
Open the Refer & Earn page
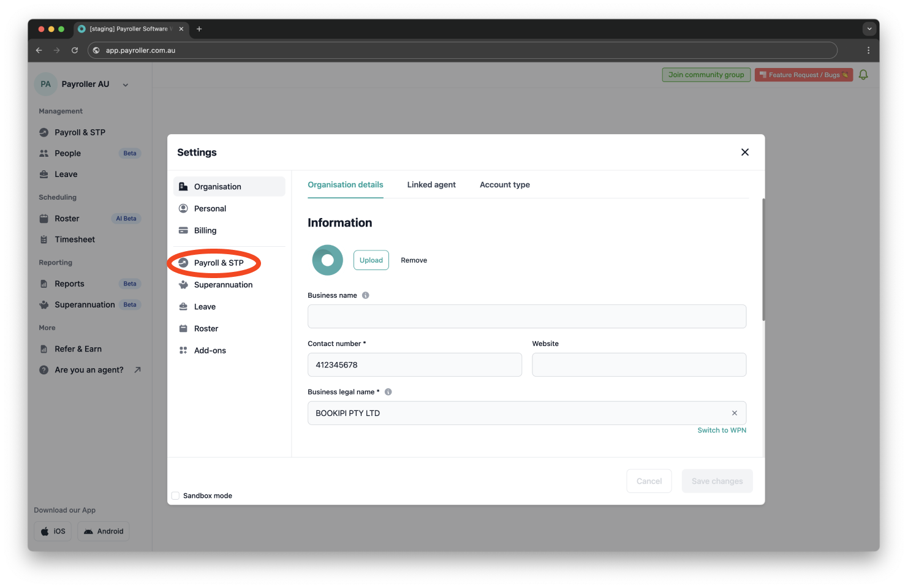78,349
